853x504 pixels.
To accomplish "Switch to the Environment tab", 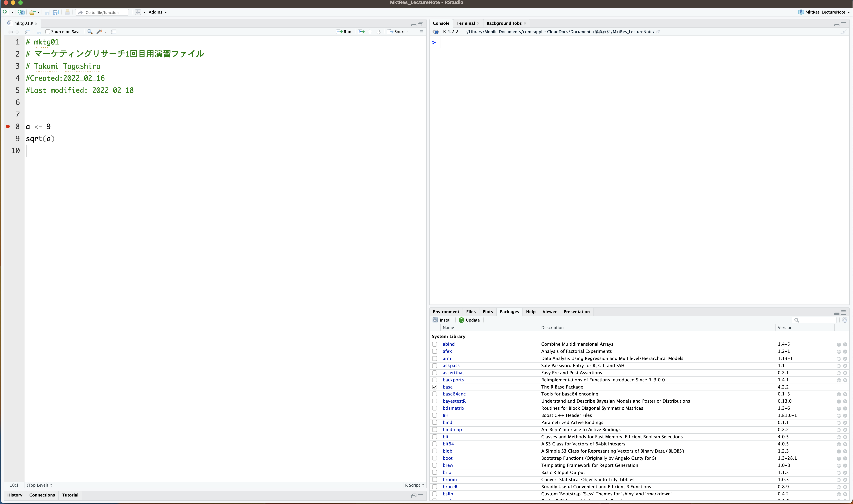I will tap(446, 311).
